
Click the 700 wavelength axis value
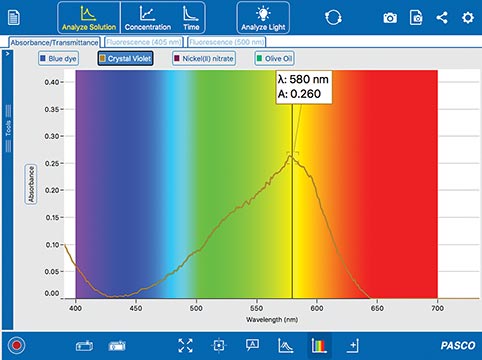[437, 308]
